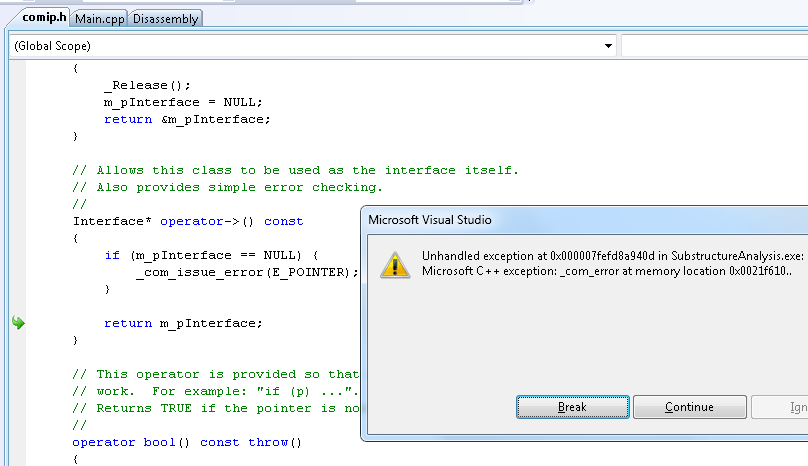Click the "_Release();" code line
Screen dimensions: 808x466
click(147, 85)
